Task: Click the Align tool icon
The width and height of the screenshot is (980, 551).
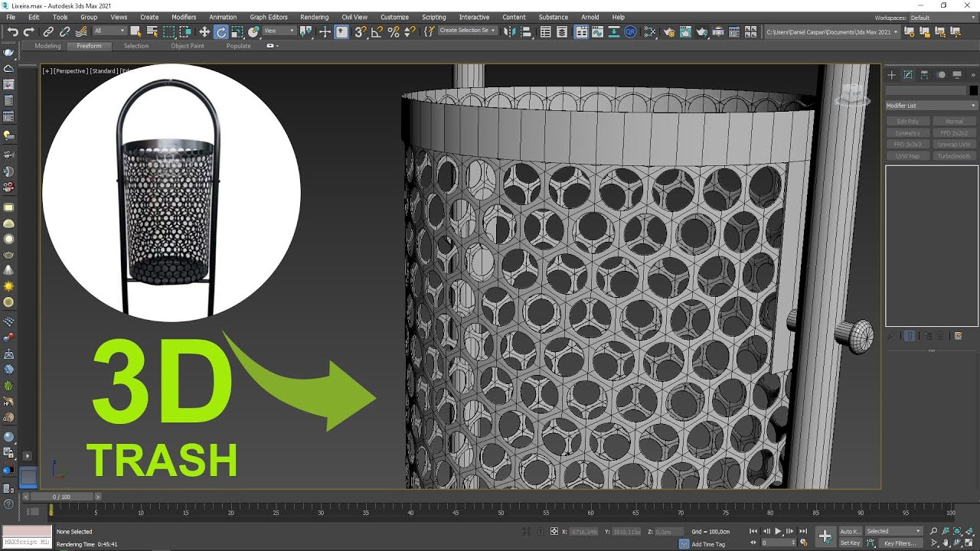Action: click(x=526, y=31)
